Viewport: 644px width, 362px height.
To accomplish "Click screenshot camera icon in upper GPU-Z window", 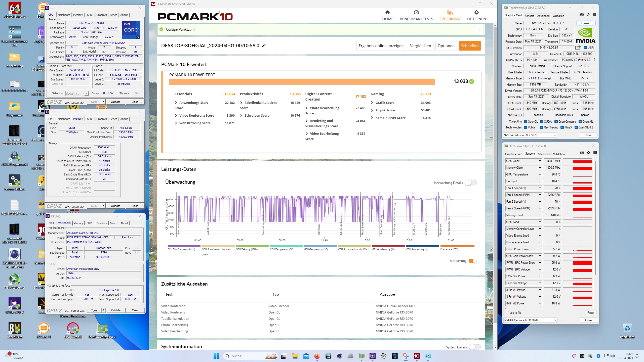I will pyautogui.click(x=582, y=15).
